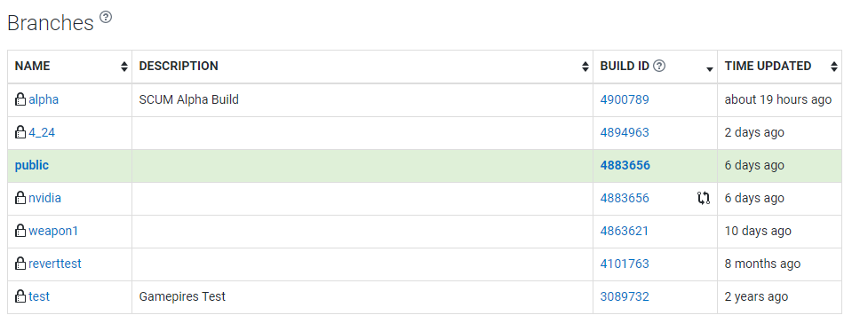Screen dimensions: 868x331
Task: Click the lock icon beside alpha branch
Action: [20, 99]
